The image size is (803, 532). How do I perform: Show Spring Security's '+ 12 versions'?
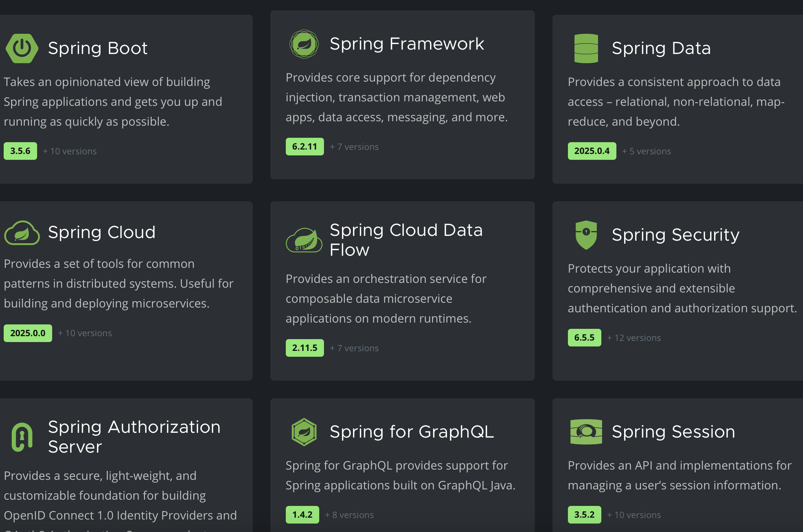coord(634,338)
